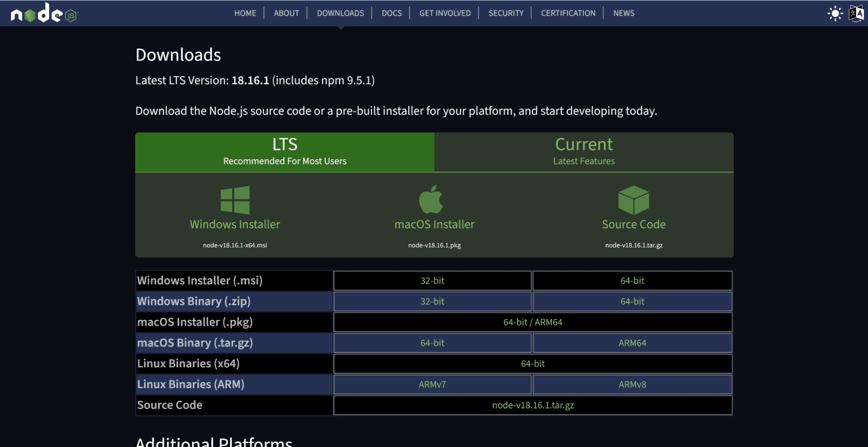The width and height of the screenshot is (868, 447).
Task: Download Windows Binary (.zip) 64-bit
Action: pyautogui.click(x=632, y=302)
